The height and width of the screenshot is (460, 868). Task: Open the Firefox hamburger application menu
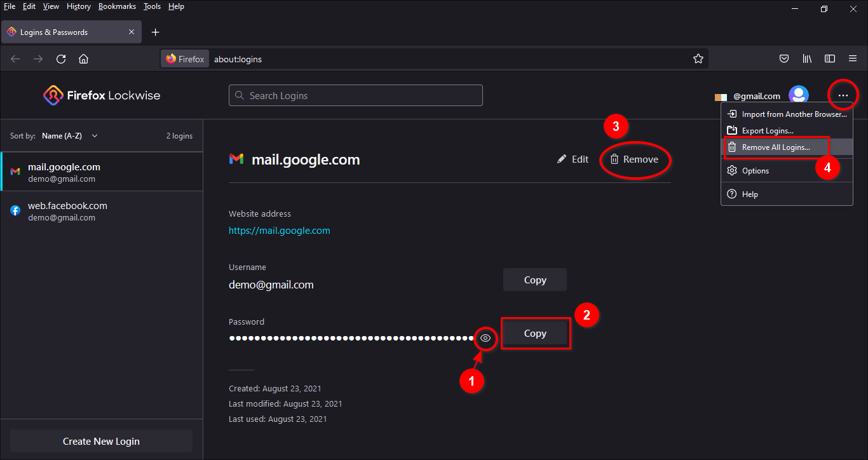[853, 59]
